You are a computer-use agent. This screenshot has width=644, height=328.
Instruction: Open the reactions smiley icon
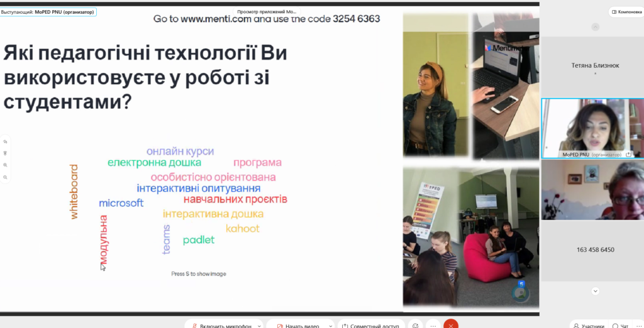(415, 325)
